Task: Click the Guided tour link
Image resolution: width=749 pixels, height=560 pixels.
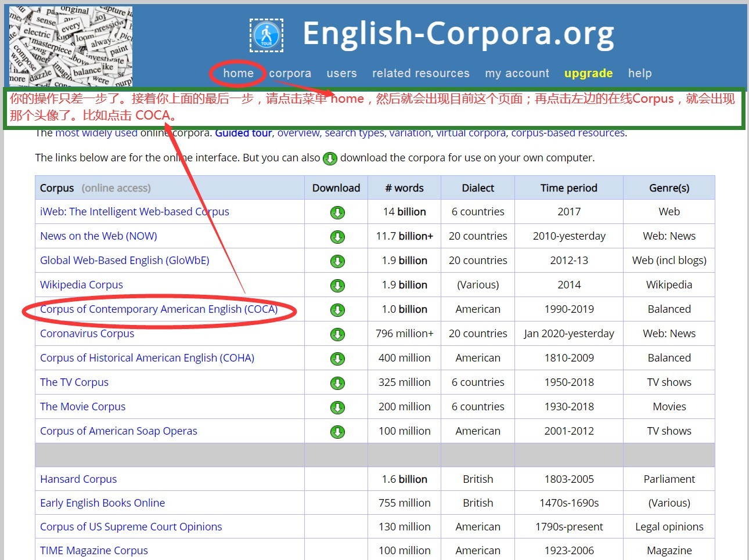Action: [243, 133]
